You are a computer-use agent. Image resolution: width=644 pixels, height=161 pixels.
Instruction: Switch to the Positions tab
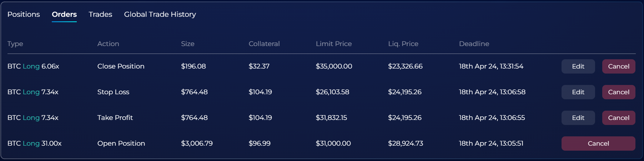pos(24,14)
